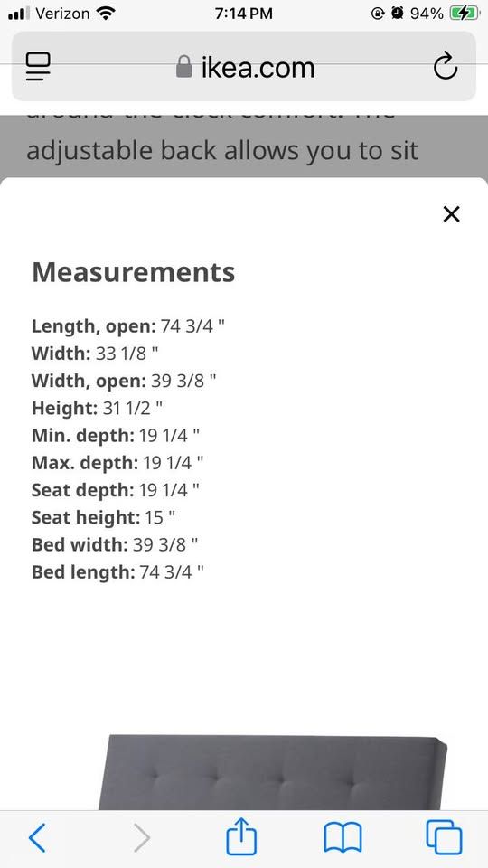Image resolution: width=488 pixels, height=868 pixels.
Task: Tap the Seat height row
Action: [103, 517]
